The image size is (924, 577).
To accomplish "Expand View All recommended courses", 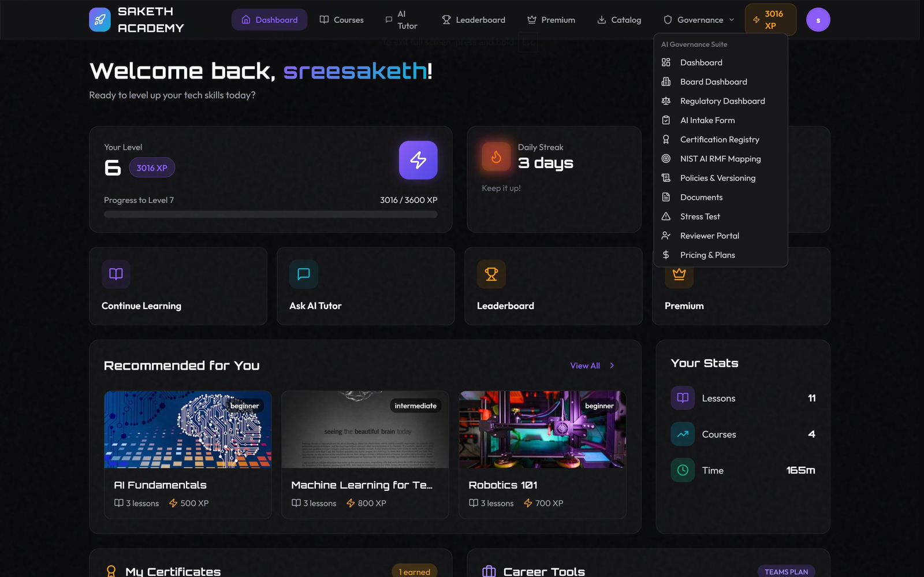I will (x=592, y=366).
